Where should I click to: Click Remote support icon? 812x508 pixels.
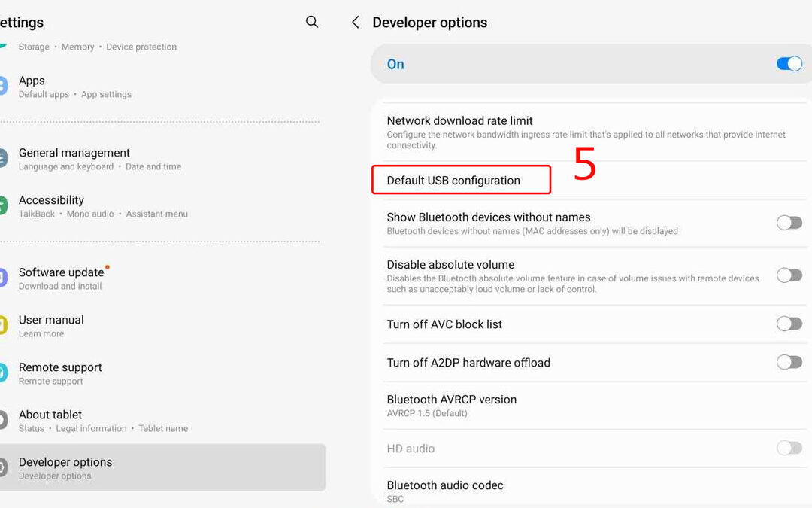point(3,373)
